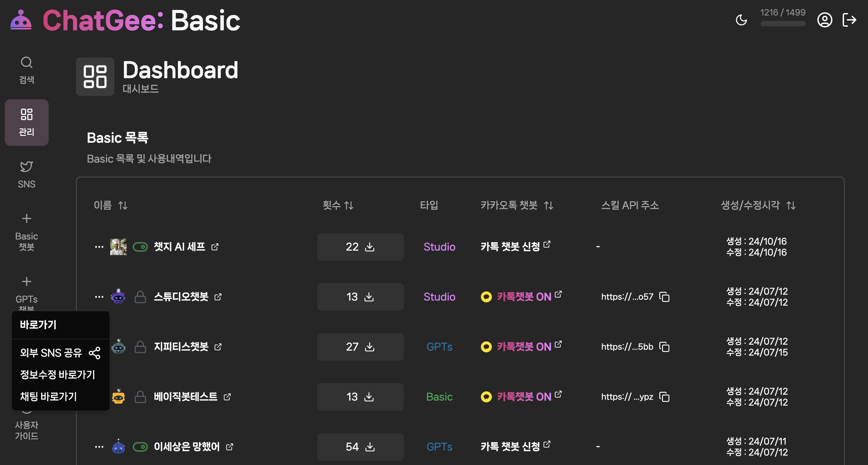Screen dimensions: 868x465
Task: Open 지피티스챗봇 in external link icon
Action: [x=218, y=347]
